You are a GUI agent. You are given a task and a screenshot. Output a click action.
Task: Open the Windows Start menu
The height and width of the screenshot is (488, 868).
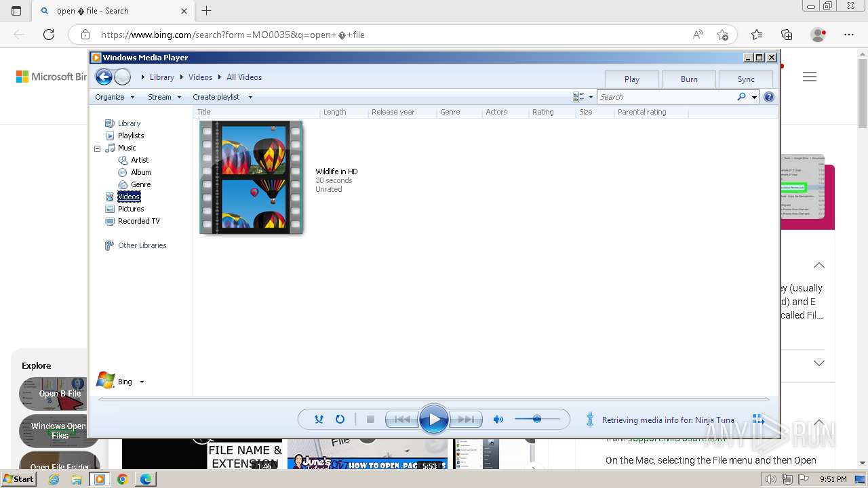[x=18, y=479]
